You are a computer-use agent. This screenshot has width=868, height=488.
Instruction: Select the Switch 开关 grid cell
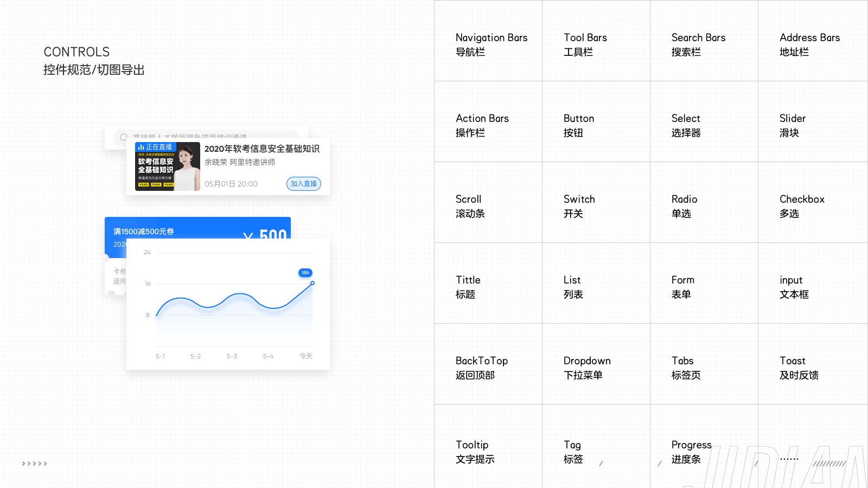click(x=596, y=202)
